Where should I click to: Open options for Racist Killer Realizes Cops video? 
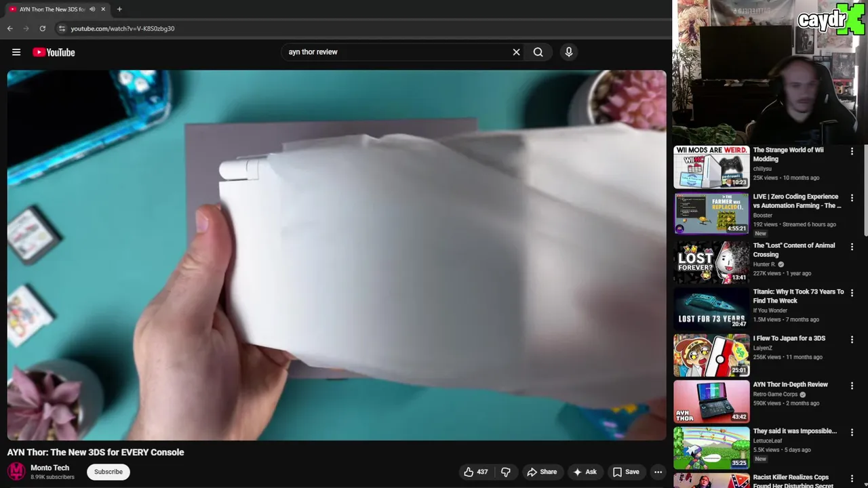pyautogui.click(x=852, y=479)
